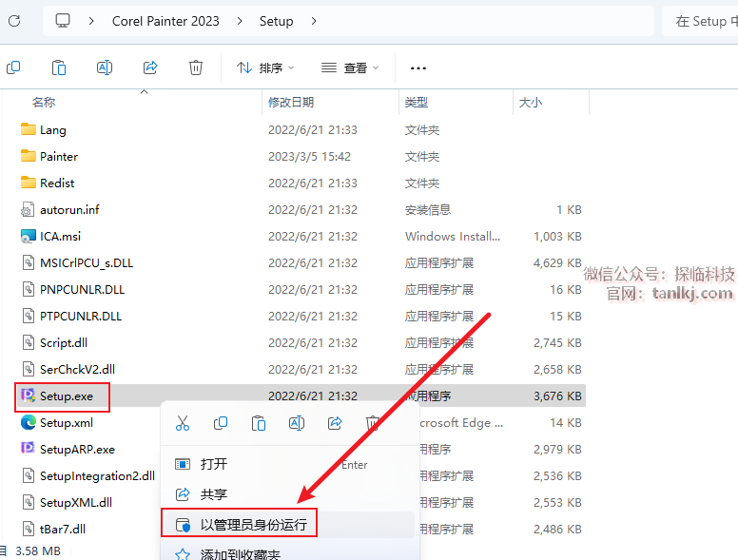Click the Share icon in the context menu's top row
Image resolution: width=738 pixels, height=560 pixels.
335,423
